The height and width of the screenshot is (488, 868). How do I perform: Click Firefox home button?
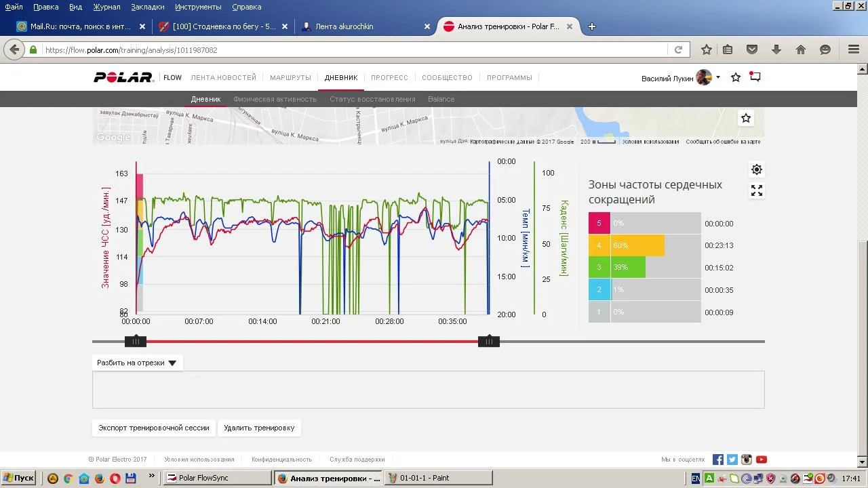click(801, 49)
